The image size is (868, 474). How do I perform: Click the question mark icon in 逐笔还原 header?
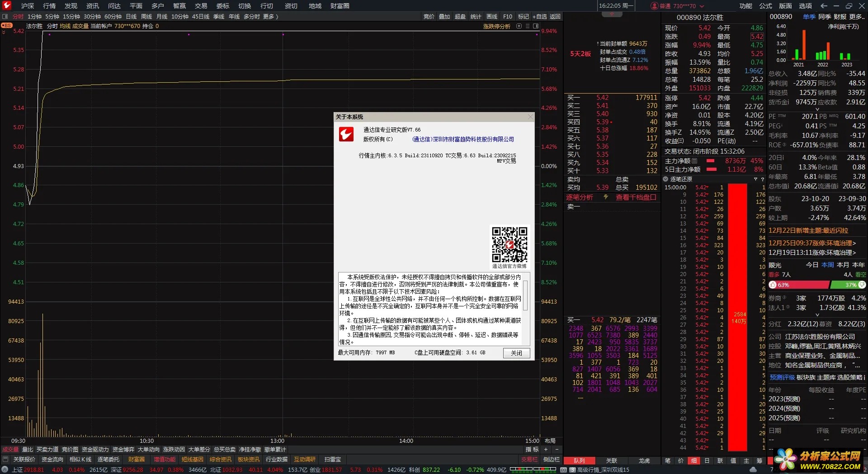pos(763,179)
